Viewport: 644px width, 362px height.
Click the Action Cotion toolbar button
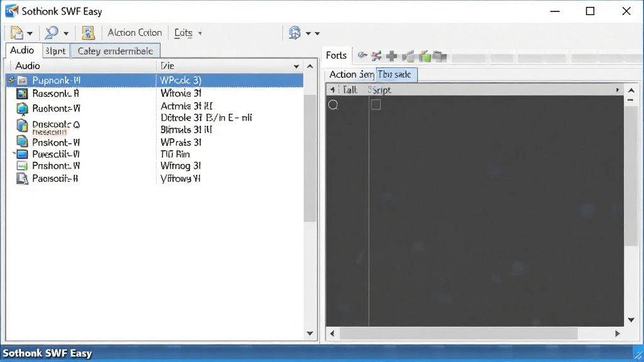[x=135, y=33]
